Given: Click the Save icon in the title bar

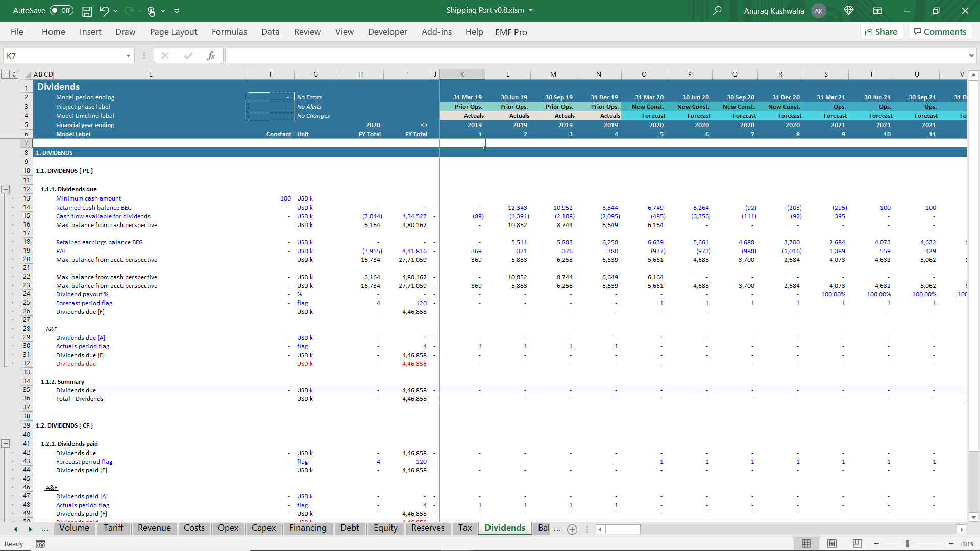Looking at the screenshot, I should pos(87,11).
